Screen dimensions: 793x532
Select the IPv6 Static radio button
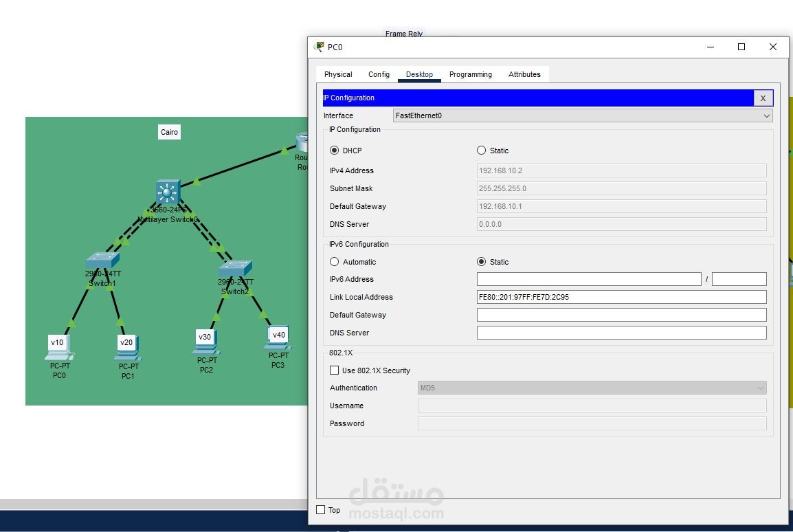(482, 261)
